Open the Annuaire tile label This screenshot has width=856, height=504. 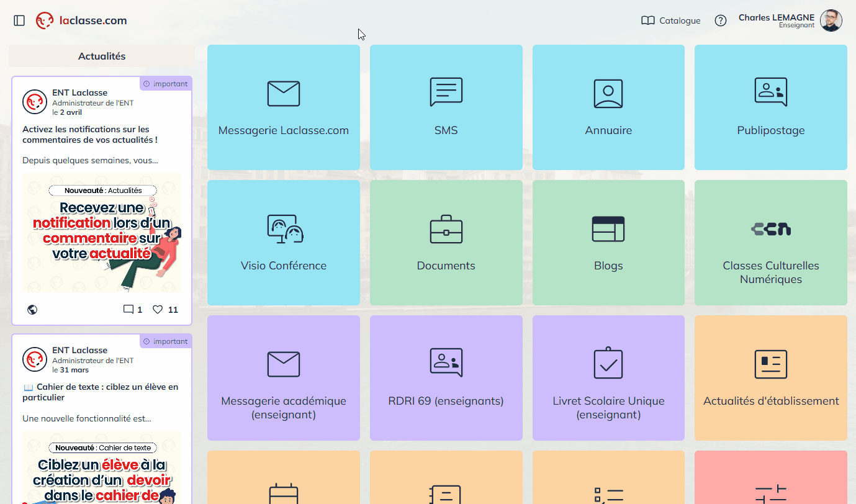(608, 130)
